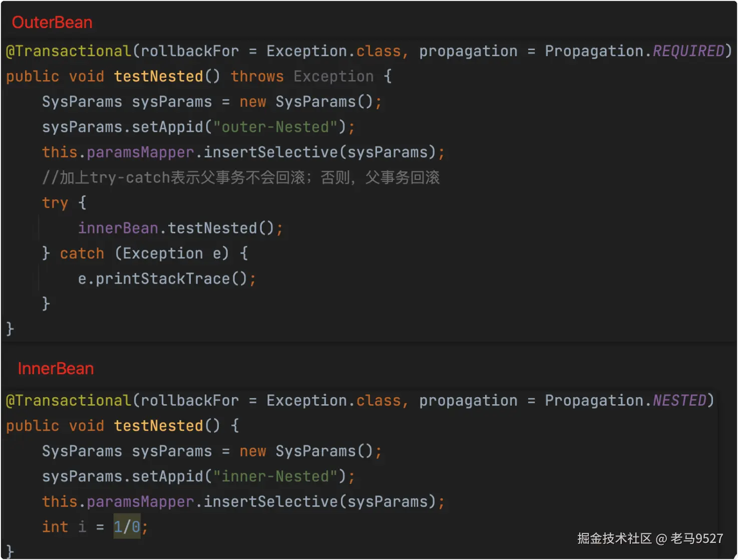Click Propagation.NESTED in the InnerBean annotation
This screenshot has width=738, height=560.
click(625, 401)
